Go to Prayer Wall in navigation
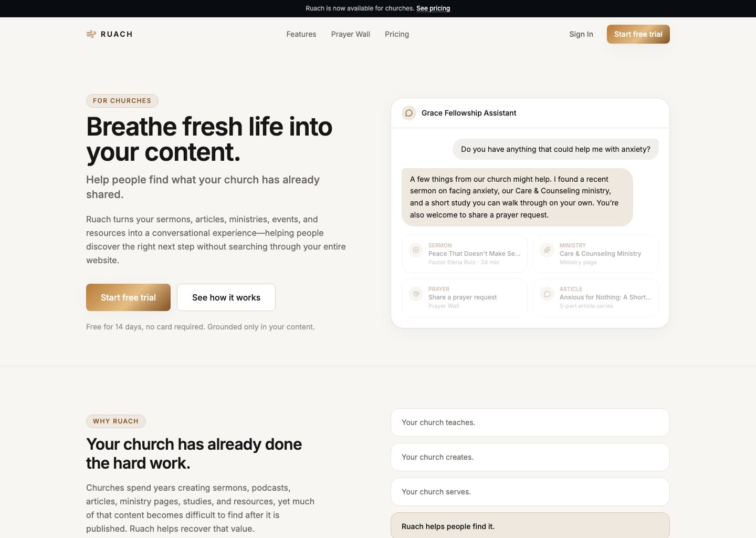 [x=351, y=34]
